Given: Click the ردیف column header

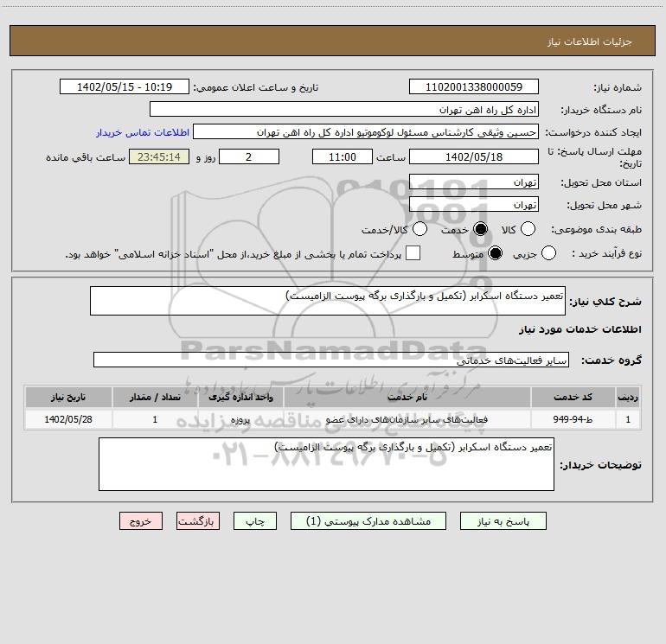Looking at the screenshot, I should [x=628, y=397].
